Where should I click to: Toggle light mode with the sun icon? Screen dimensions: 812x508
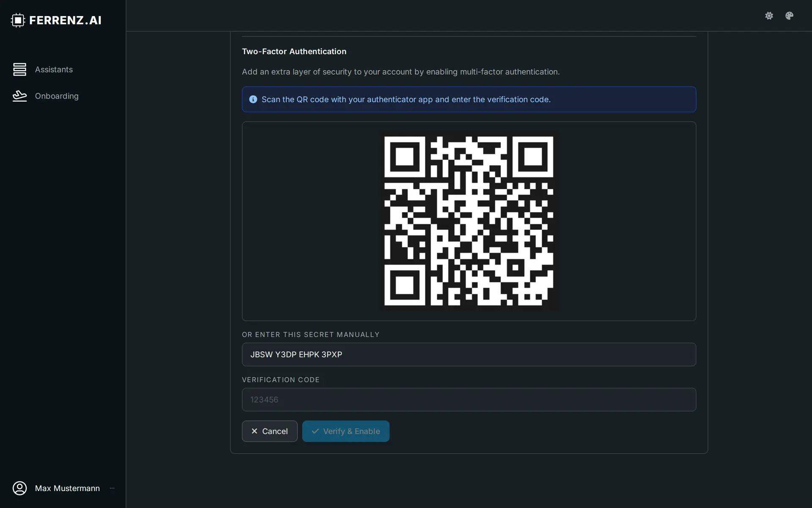click(x=769, y=16)
